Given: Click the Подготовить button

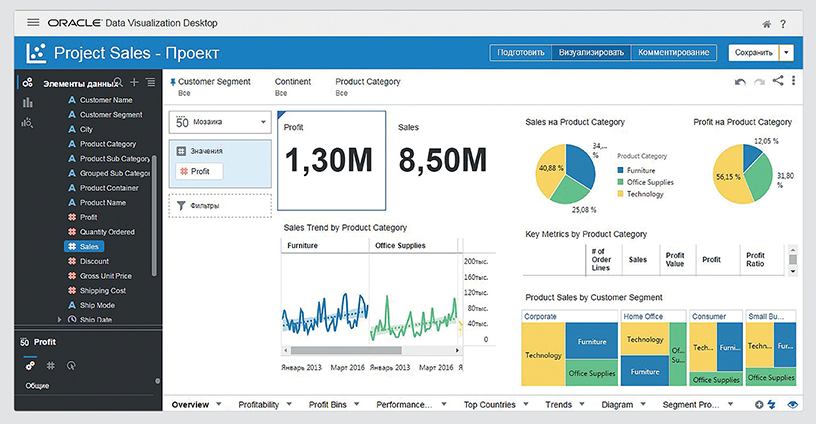Looking at the screenshot, I should coord(520,53).
